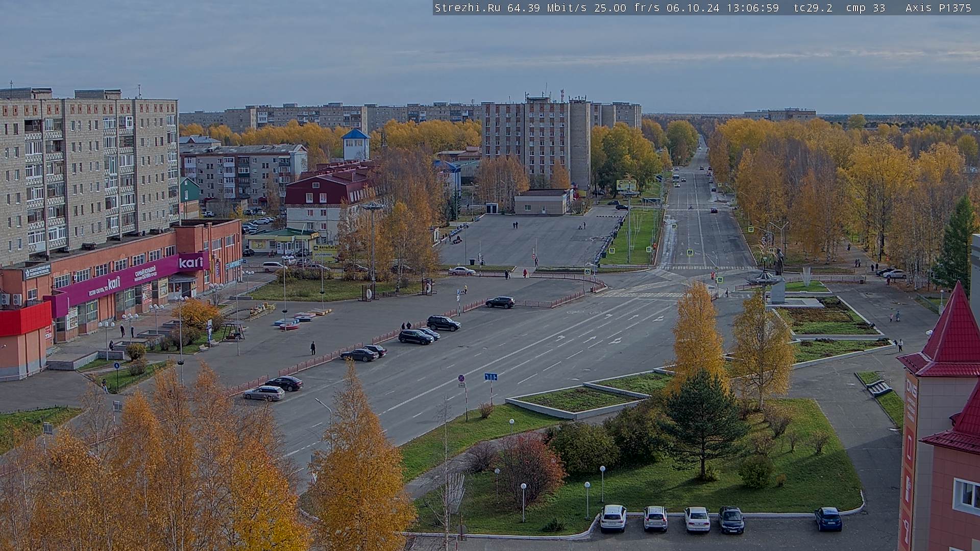
Task: Click the Strezhi.Ru overlay text
Action: [x=467, y=8]
